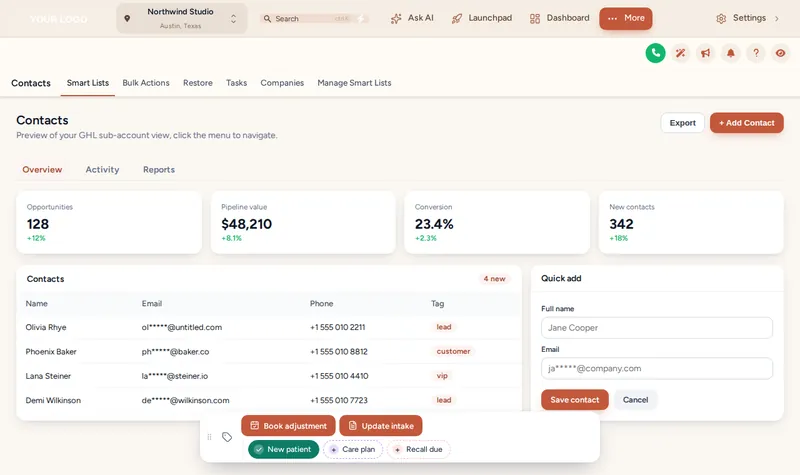Select the Phoenix Baker contact name

pyautogui.click(x=51, y=352)
